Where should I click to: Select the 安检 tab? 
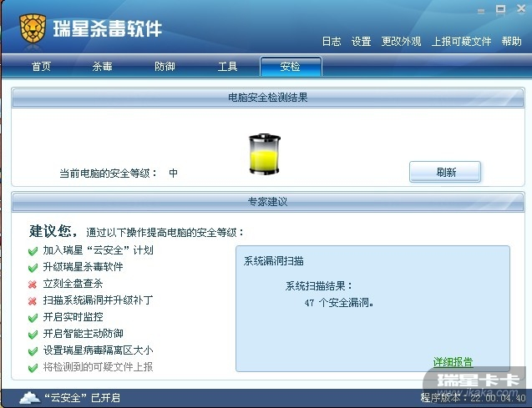tap(291, 67)
